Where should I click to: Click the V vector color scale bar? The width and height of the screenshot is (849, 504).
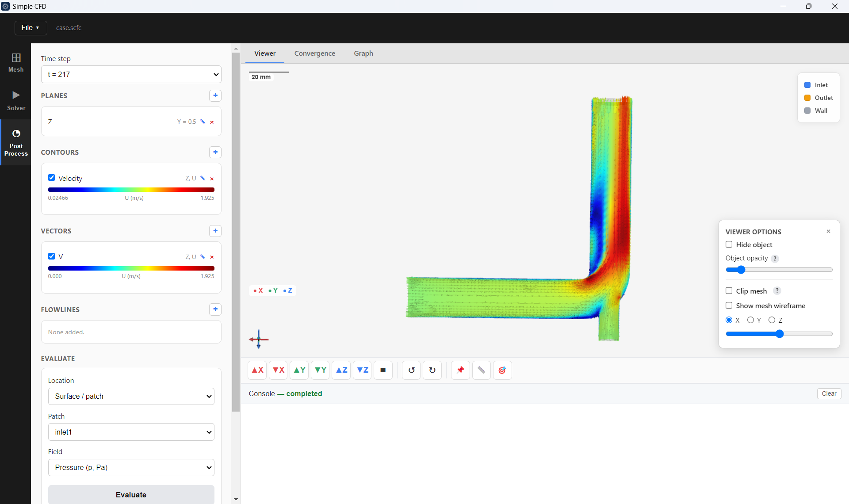[131, 268]
